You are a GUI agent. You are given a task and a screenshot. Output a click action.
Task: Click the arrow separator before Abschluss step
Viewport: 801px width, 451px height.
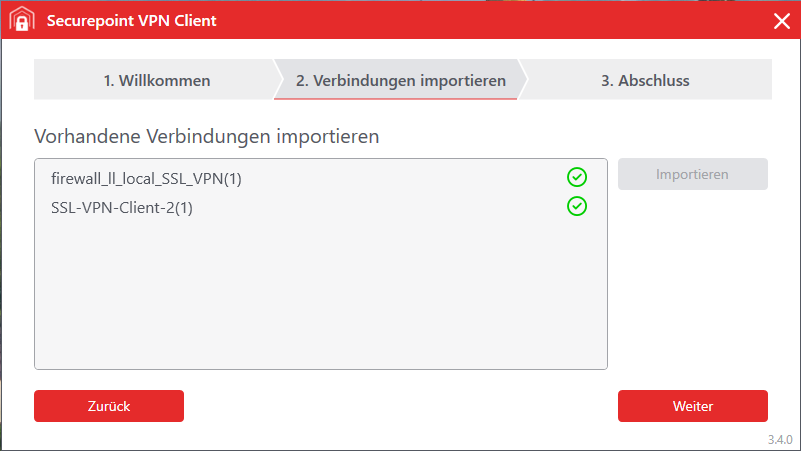[523, 80]
